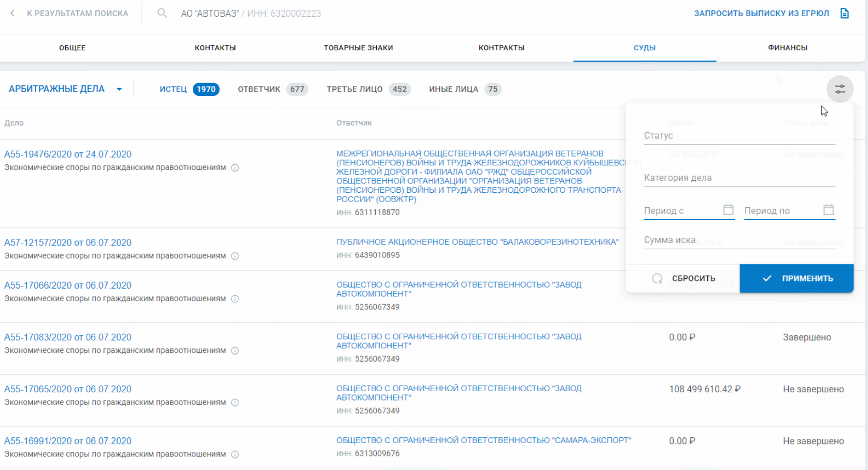Open the 'Период с' calendar picker
The width and height of the screenshot is (868, 470).
[x=728, y=210]
